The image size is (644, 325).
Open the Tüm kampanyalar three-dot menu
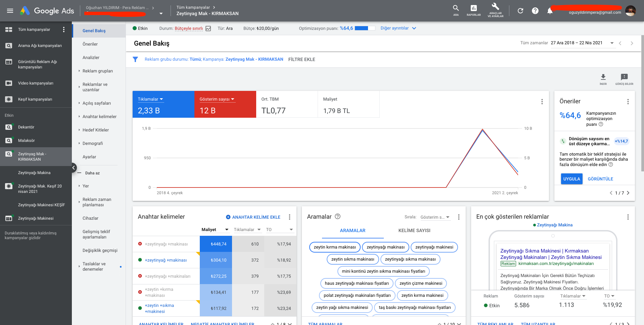pyautogui.click(x=64, y=30)
